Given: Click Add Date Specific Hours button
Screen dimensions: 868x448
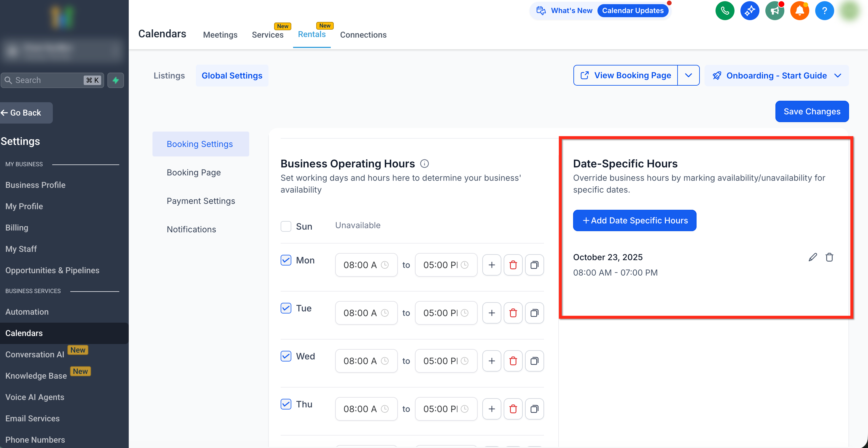Looking at the screenshot, I should (x=635, y=220).
